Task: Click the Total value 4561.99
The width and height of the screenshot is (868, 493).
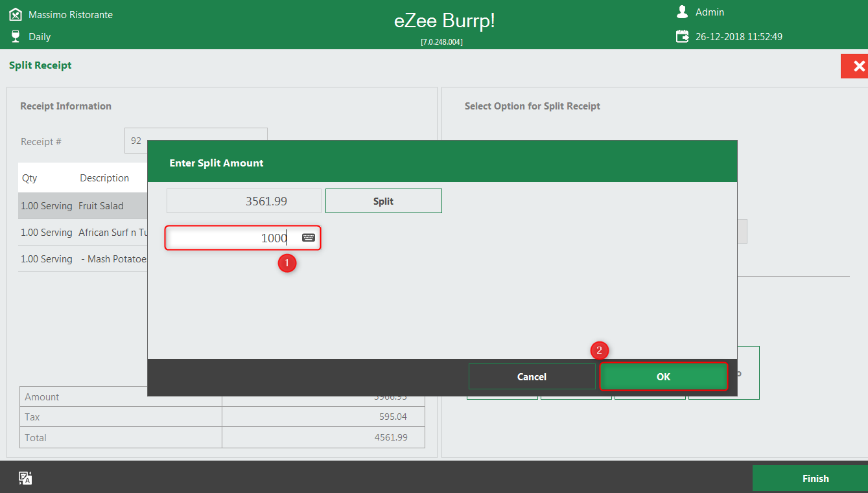Action: point(391,437)
